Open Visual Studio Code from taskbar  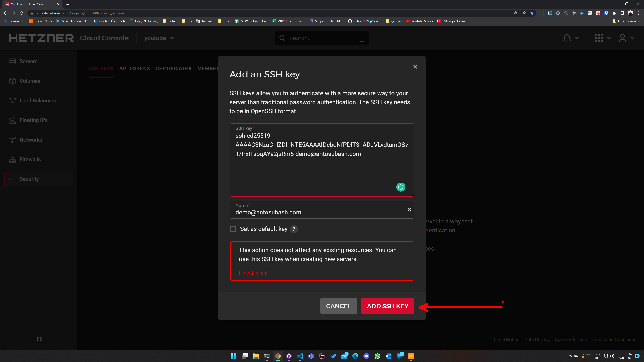[300, 356]
